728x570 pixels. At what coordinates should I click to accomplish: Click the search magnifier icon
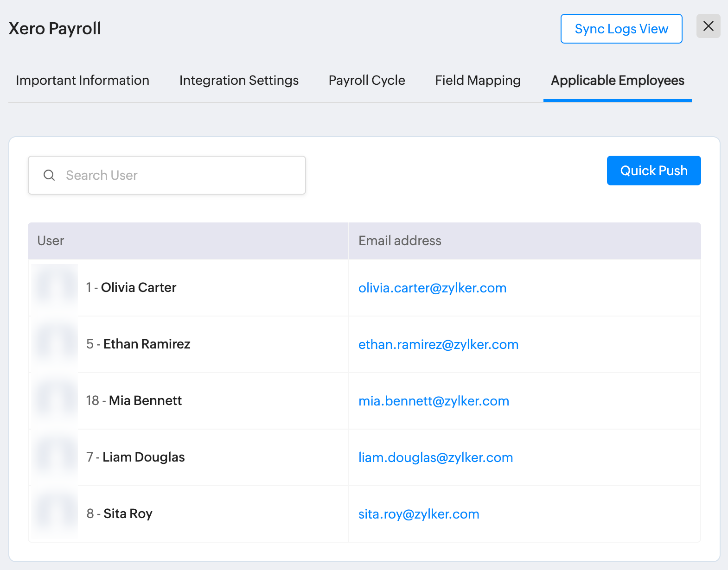point(49,175)
